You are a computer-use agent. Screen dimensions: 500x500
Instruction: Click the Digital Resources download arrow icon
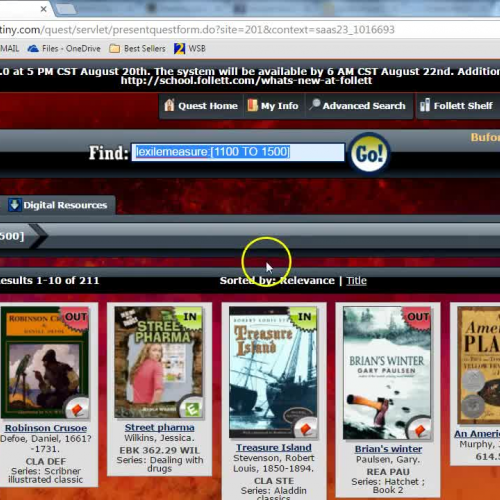(14, 205)
